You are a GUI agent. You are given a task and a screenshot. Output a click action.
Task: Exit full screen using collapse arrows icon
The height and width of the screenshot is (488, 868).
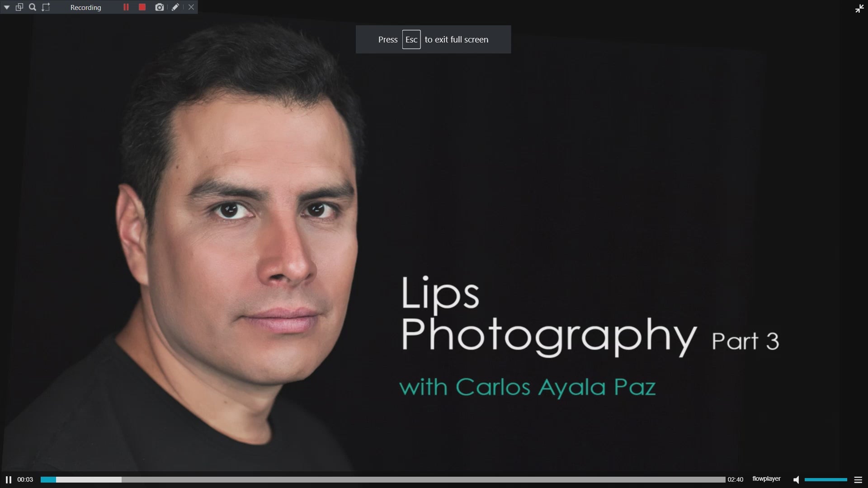859,9
